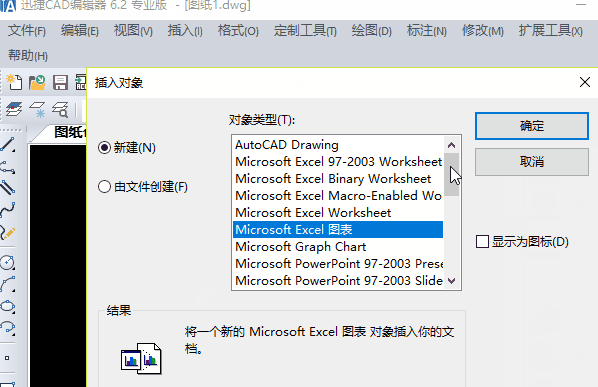This screenshot has height=387, width=598.
Task: Open the 编辑(E) menu
Action: point(80,31)
